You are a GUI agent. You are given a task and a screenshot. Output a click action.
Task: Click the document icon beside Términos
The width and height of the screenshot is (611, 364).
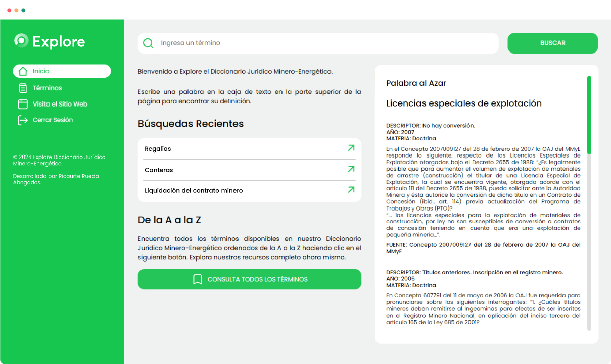(23, 88)
